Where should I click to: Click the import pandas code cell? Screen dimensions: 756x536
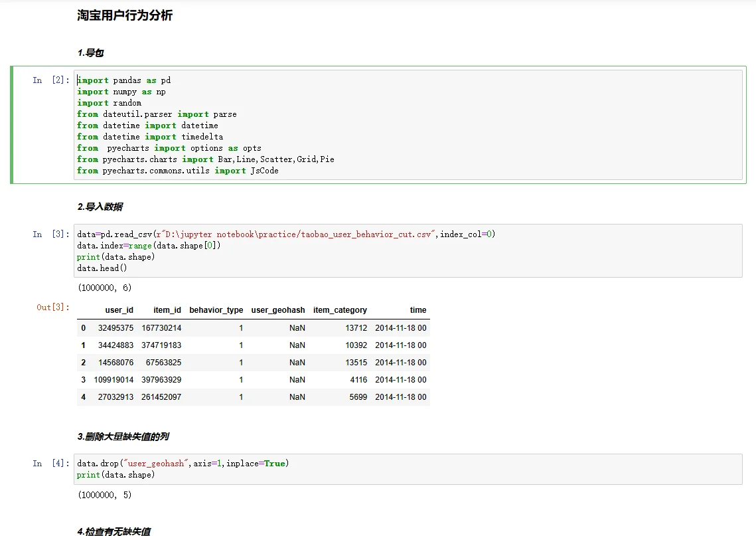coord(408,125)
